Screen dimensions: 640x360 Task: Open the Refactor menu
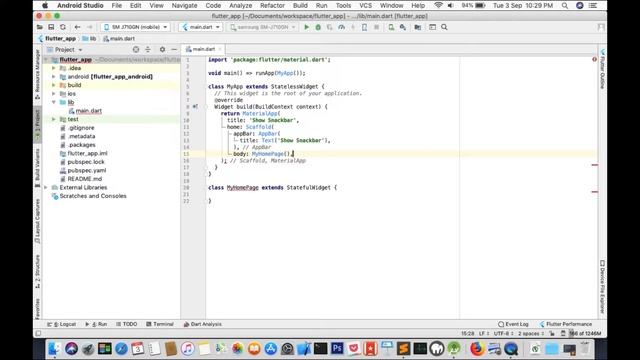pyautogui.click(x=272, y=6)
